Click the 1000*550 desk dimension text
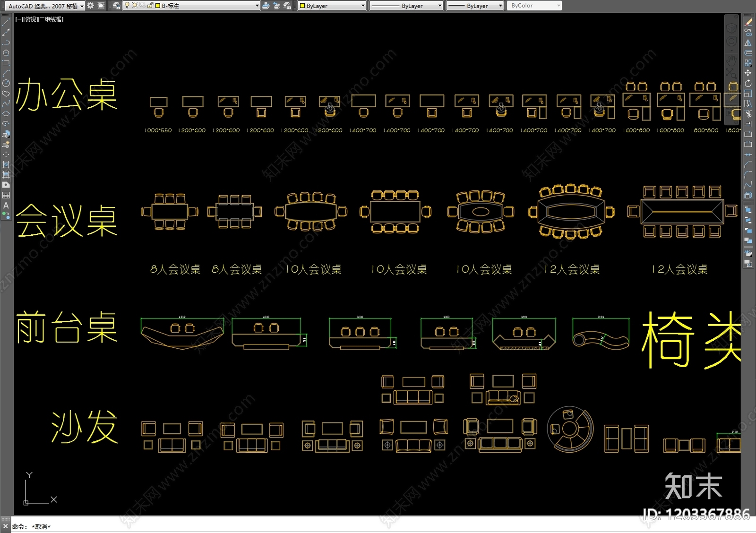Viewport: 756px width, 533px height. (158, 130)
